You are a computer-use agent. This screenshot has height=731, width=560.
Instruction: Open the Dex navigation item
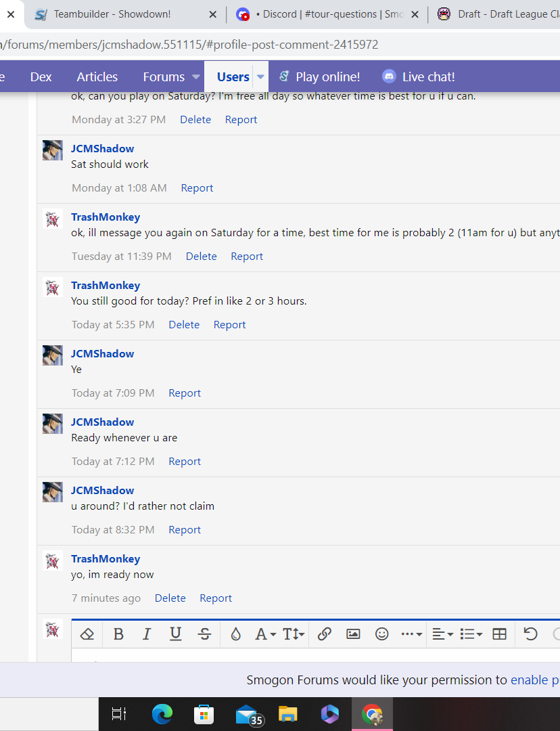(41, 76)
